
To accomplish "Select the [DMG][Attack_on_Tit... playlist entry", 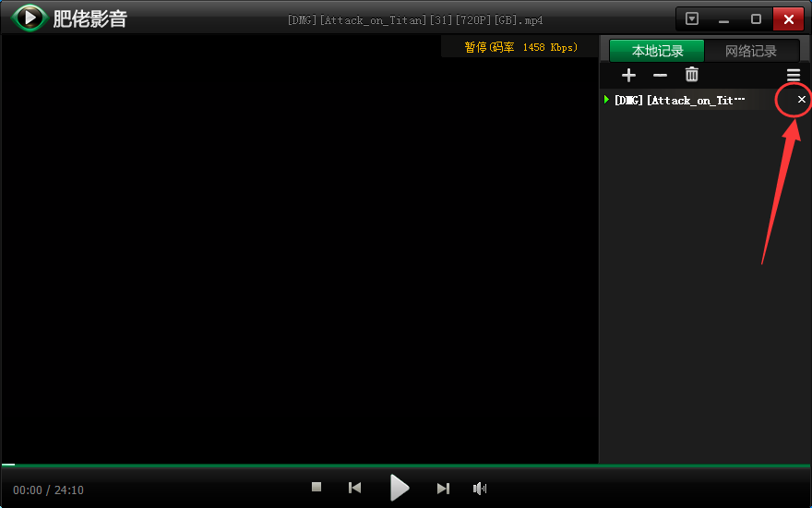I will [x=705, y=100].
